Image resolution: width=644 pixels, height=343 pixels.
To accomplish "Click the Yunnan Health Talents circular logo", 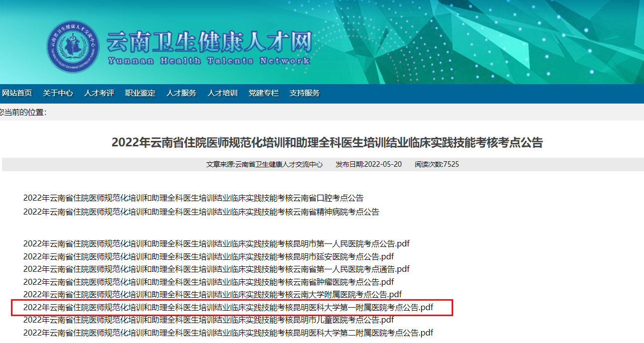I will [x=73, y=47].
